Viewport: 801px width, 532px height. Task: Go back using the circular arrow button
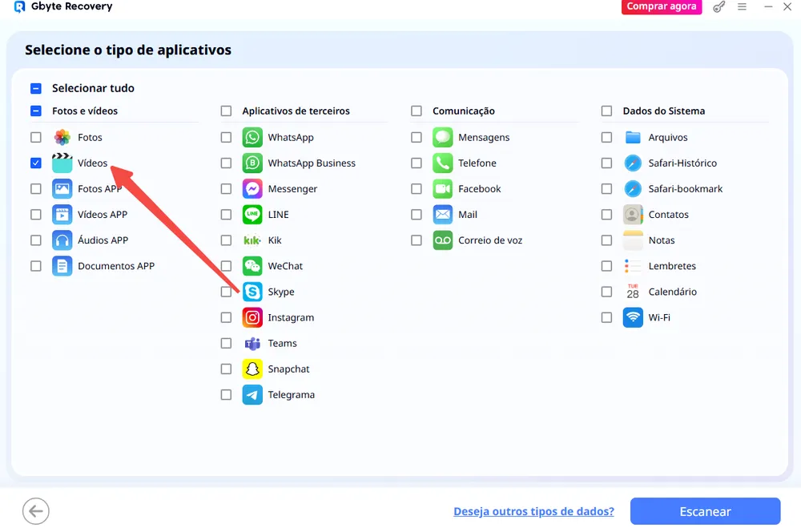pos(36,511)
